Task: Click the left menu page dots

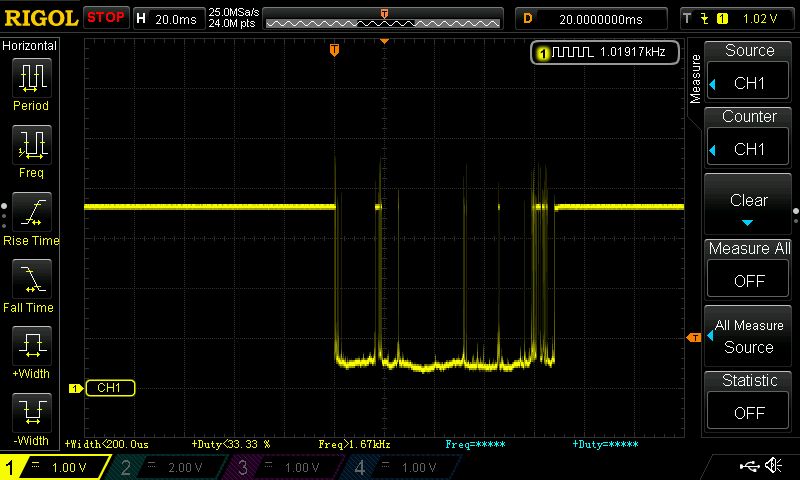Action: coord(4,216)
